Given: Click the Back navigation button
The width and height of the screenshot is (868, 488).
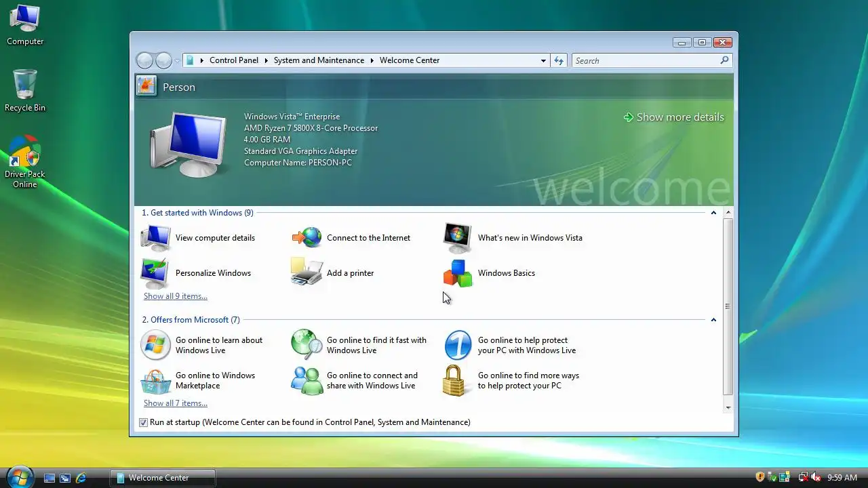Looking at the screenshot, I should (144, 60).
